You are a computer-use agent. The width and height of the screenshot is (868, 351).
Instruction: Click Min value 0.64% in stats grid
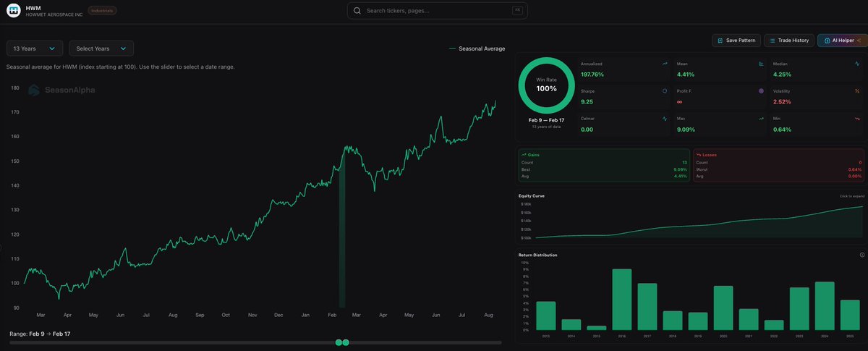[x=782, y=130]
